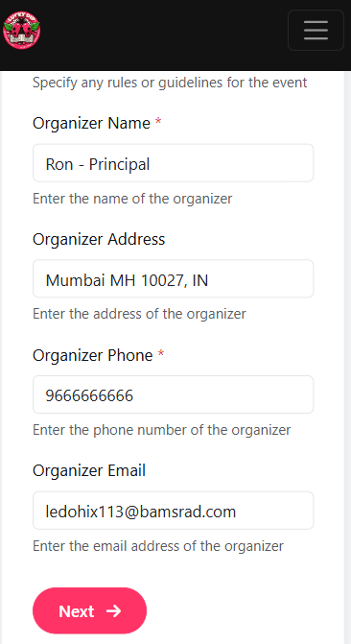This screenshot has height=644, width=351.
Task: Click the Lucky Dip ladybug logo
Action: click(x=21, y=30)
